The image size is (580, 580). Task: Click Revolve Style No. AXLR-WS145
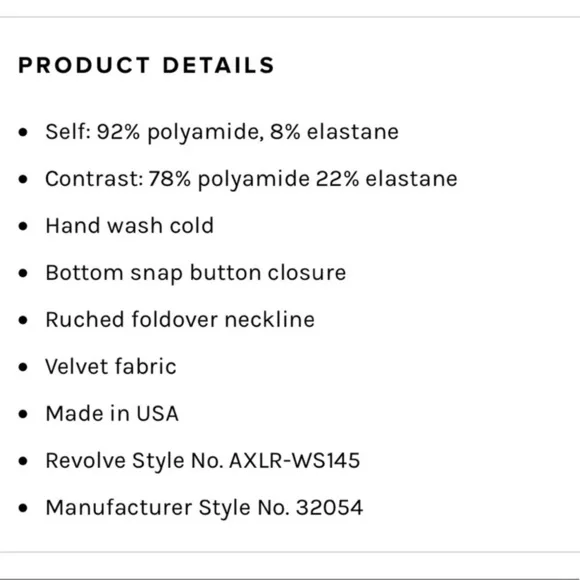click(x=203, y=461)
